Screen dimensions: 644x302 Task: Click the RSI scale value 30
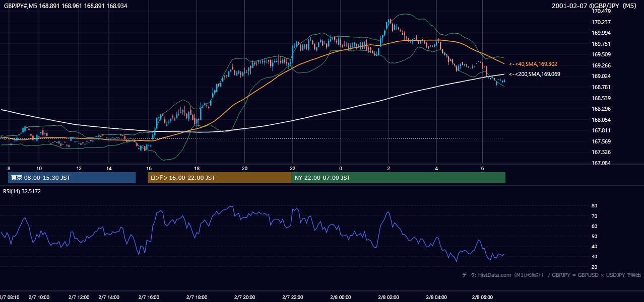point(595,257)
